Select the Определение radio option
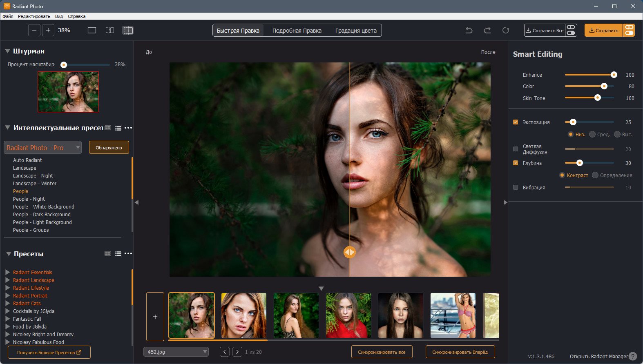 [595, 175]
